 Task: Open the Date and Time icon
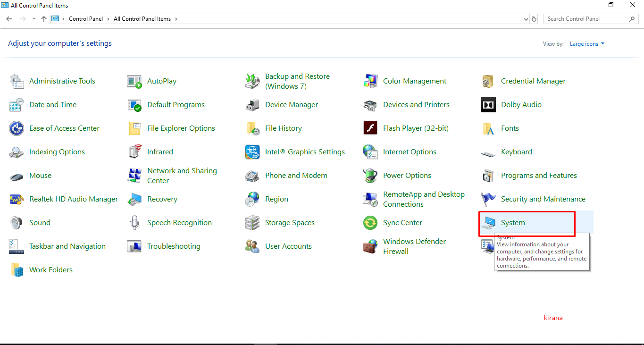[x=17, y=105]
